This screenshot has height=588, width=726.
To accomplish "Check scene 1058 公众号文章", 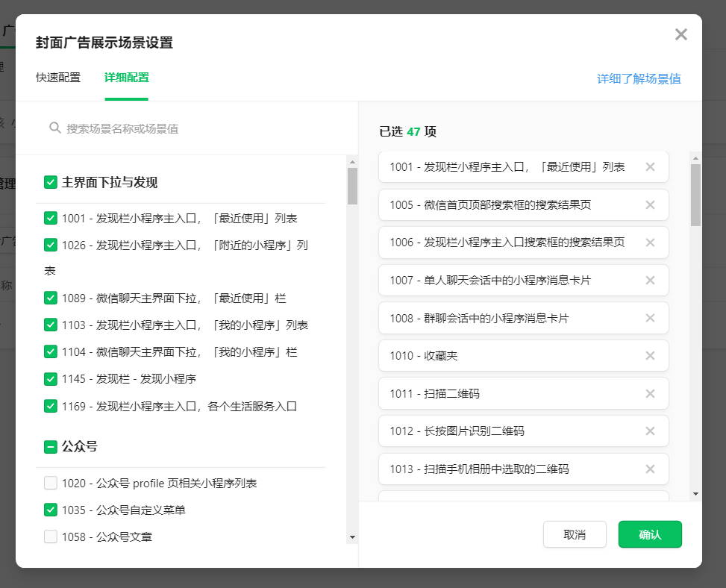I will (51, 537).
